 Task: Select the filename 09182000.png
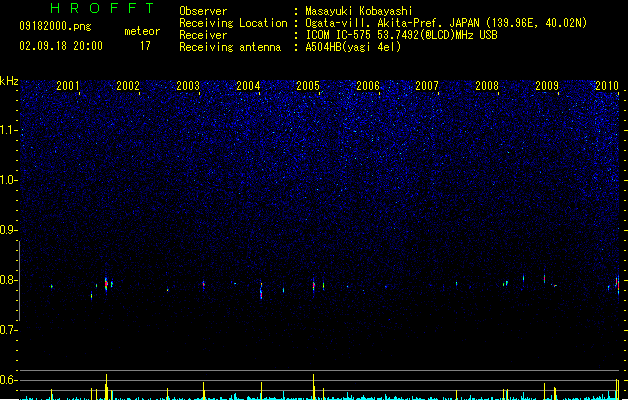tap(55, 26)
